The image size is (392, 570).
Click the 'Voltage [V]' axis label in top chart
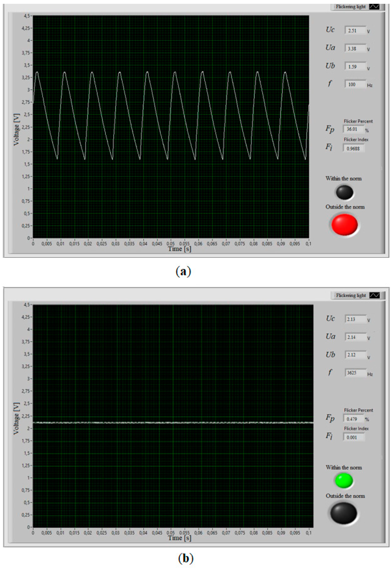(x=17, y=129)
